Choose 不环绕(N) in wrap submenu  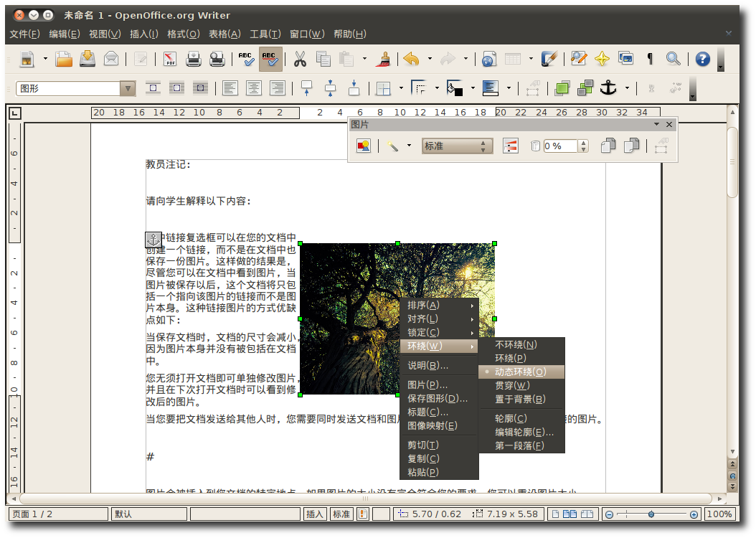[x=521, y=345]
